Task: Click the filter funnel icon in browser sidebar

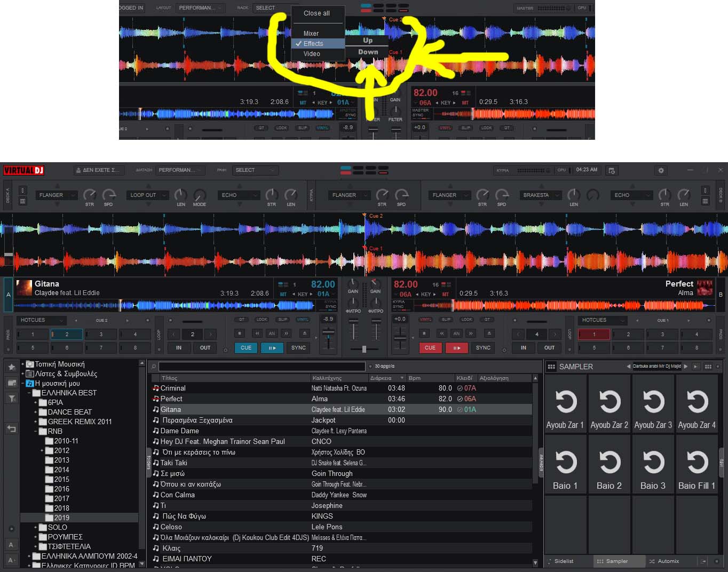Action: pyautogui.click(x=11, y=398)
